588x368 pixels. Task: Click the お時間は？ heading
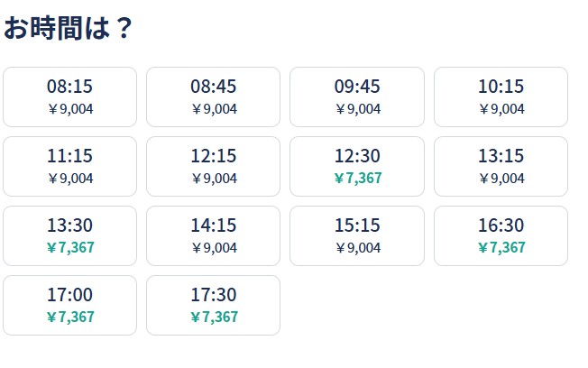click(68, 28)
